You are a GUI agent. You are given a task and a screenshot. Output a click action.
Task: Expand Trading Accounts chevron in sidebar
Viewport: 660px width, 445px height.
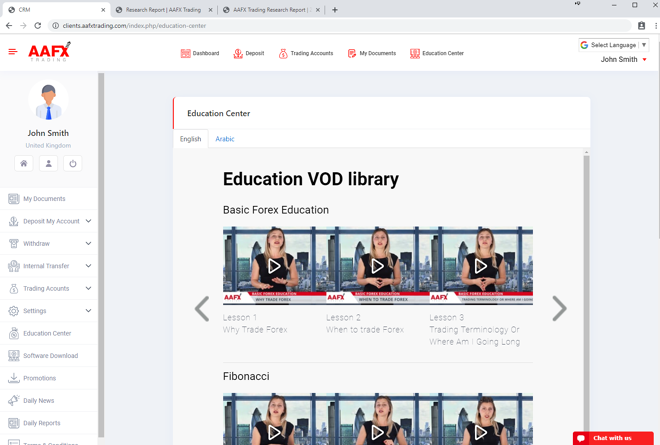[x=88, y=288]
